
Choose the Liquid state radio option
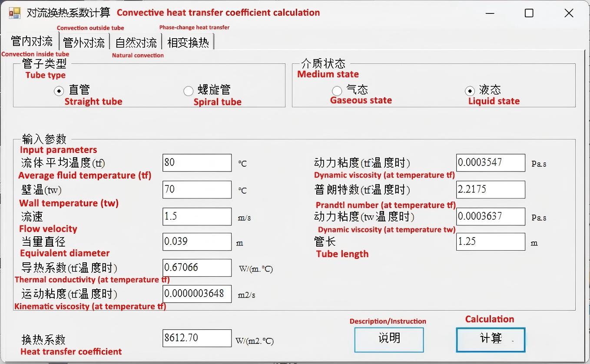click(x=470, y=91)
